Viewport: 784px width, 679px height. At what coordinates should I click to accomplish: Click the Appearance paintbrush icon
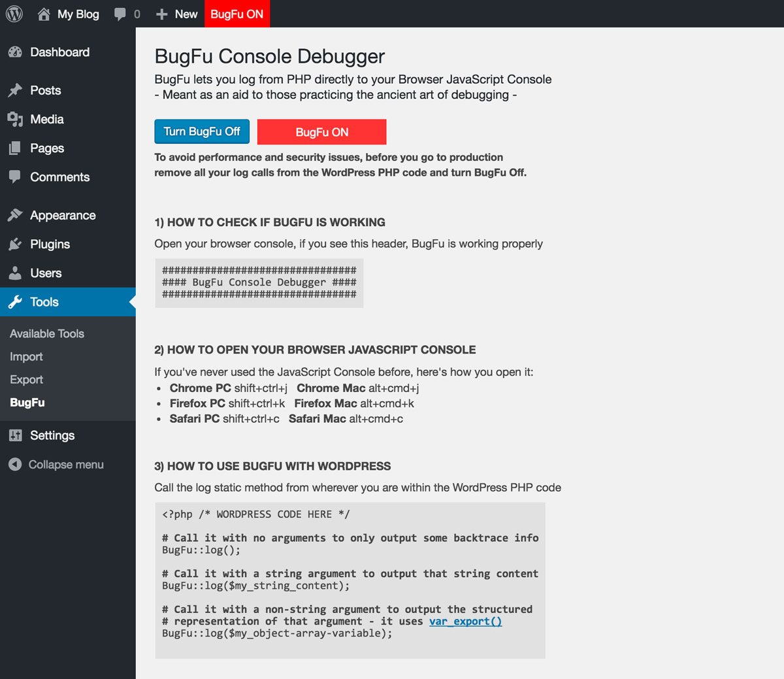(15, 215)
